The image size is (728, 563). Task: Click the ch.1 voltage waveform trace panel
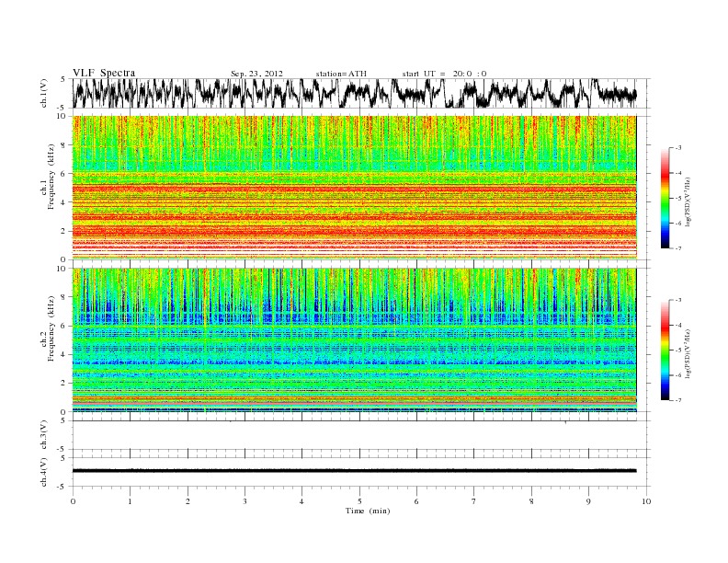point(360,93)
